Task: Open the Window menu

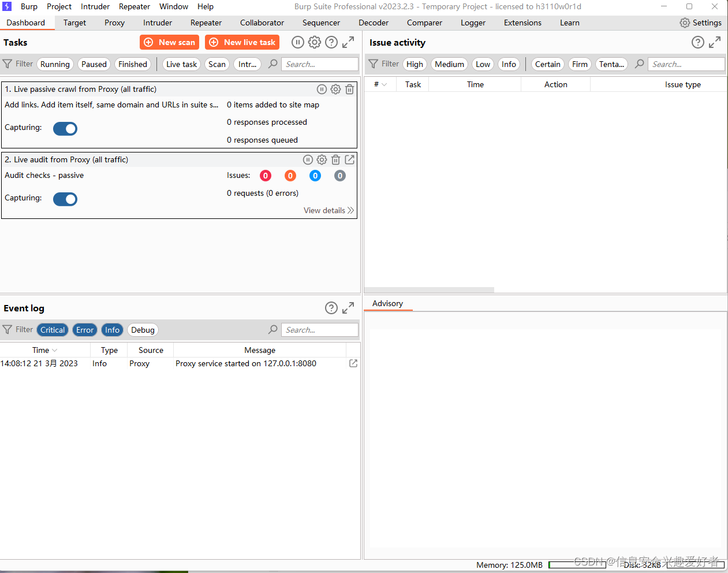Action: coord(174,6)
